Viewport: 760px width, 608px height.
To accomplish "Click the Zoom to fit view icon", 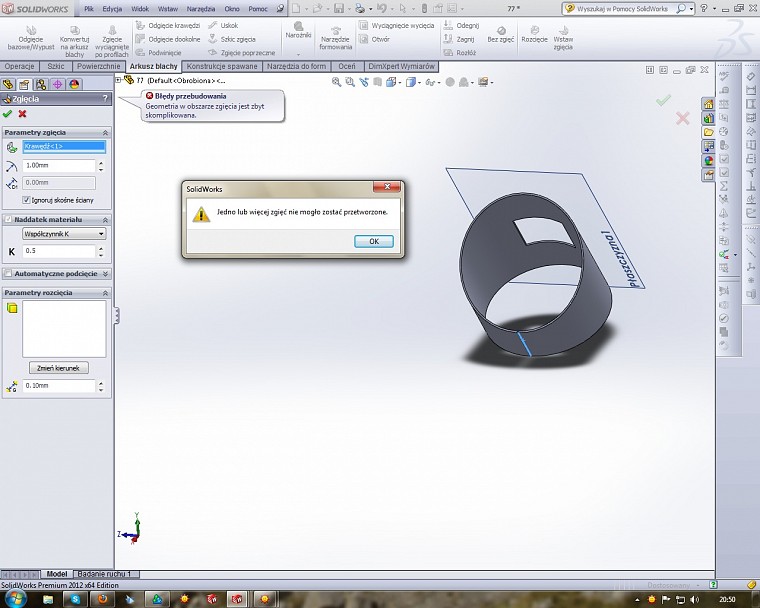I will click(336, 82).
